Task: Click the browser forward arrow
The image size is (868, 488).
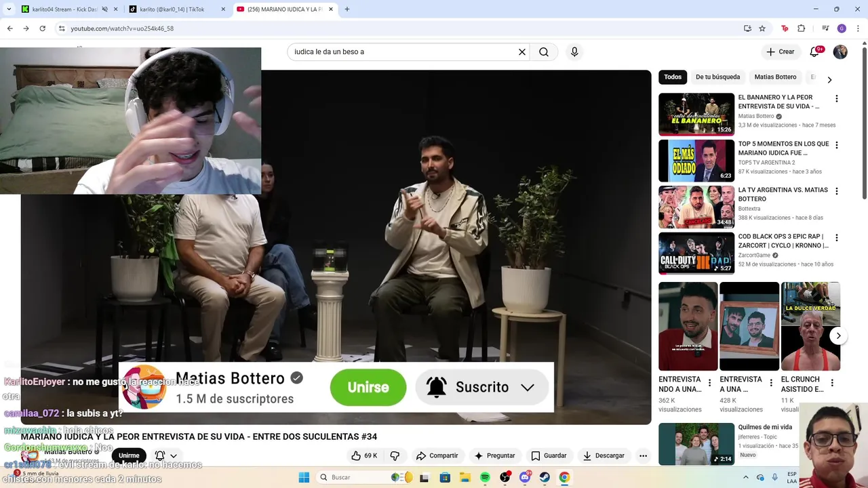Action: tap(26, 28)
